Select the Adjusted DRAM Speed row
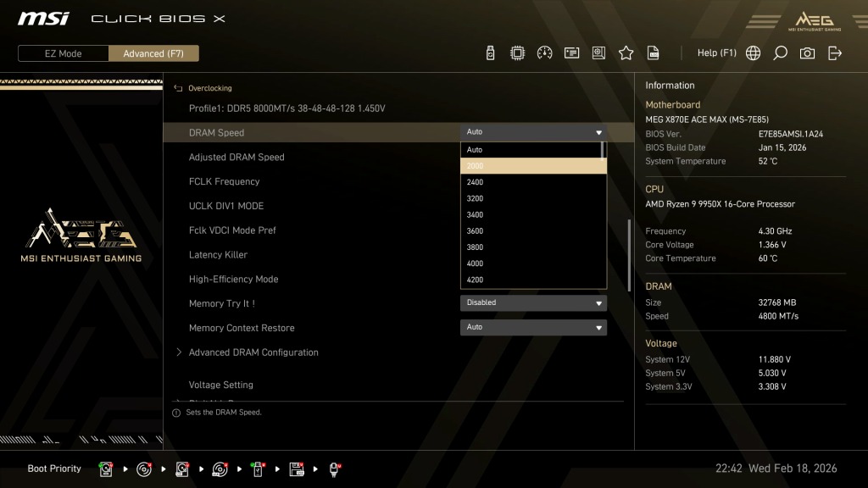 point(236,157)
